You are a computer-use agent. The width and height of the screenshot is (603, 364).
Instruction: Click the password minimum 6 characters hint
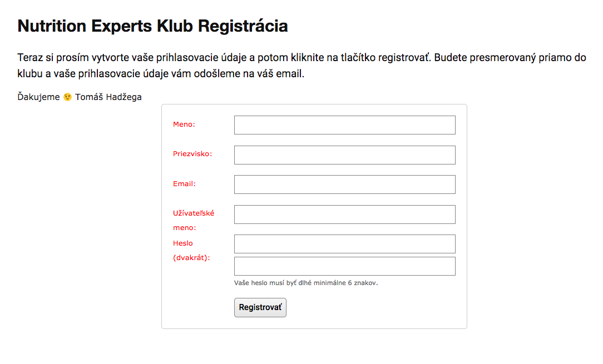pos(306,283)
